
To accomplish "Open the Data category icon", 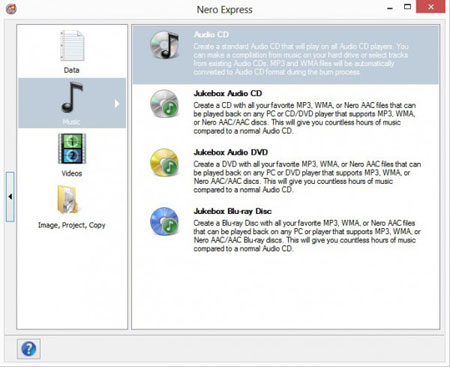I will [x=72, y=46].
